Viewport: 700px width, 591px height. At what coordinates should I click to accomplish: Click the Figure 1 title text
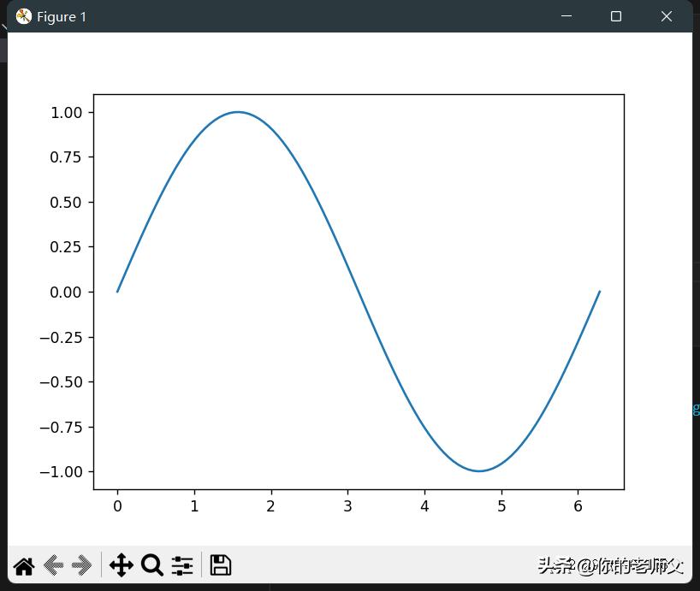[60, 16]
